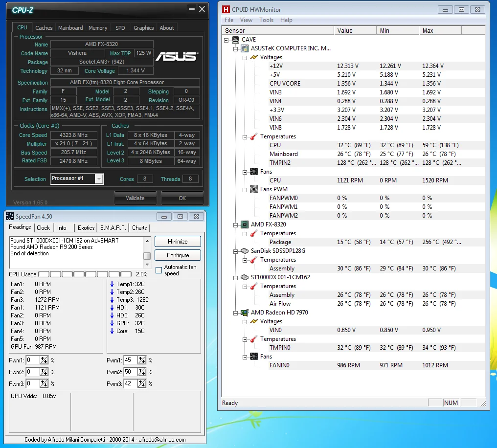Open the Mainboard tab in CPU-Z
This screenshot has height=448, width=497.
(70, 28)
